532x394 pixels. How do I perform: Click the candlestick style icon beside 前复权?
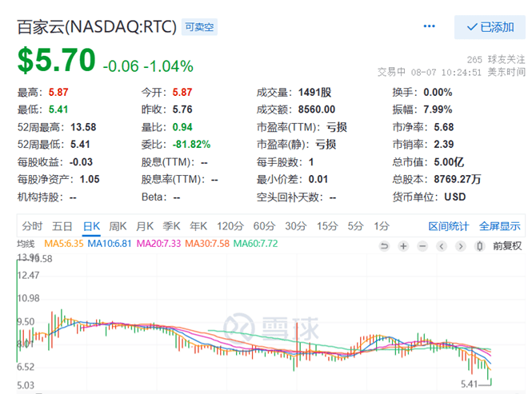pyautogui.click(x=478, y=246)
